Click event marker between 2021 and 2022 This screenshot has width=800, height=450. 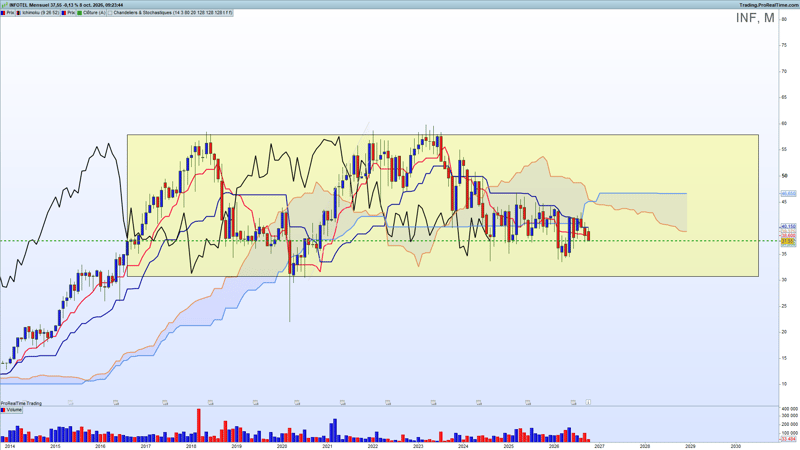(342, 403)
